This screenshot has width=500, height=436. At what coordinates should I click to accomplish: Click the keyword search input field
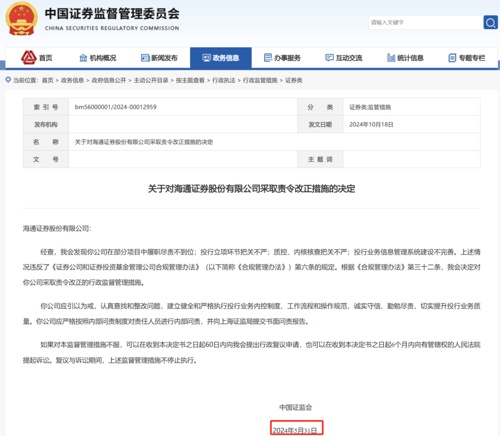coord(426,22)
